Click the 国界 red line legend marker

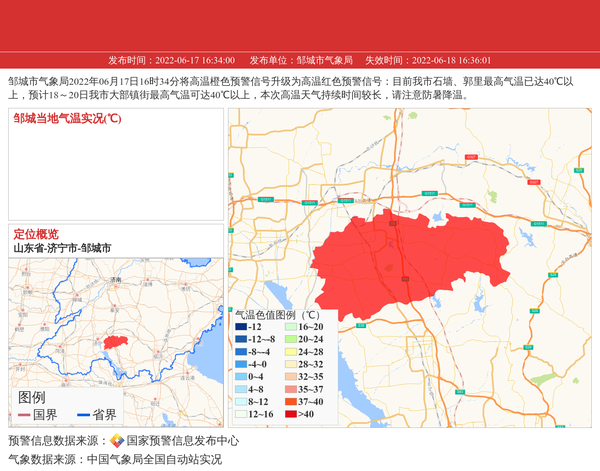[24, 415]
